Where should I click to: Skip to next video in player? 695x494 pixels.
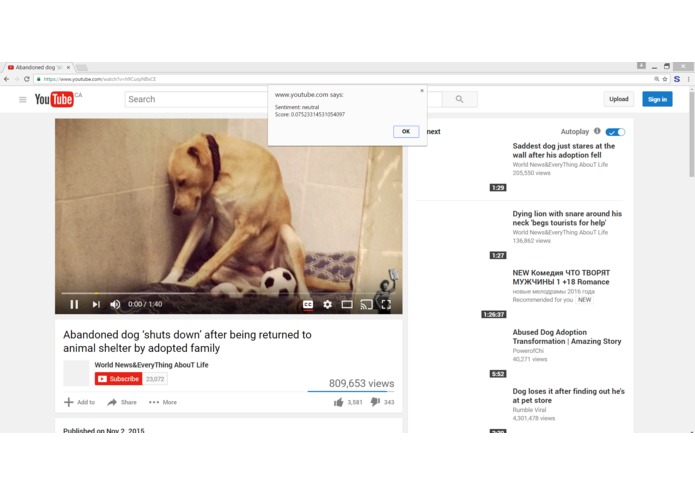(x=96, y=304)
